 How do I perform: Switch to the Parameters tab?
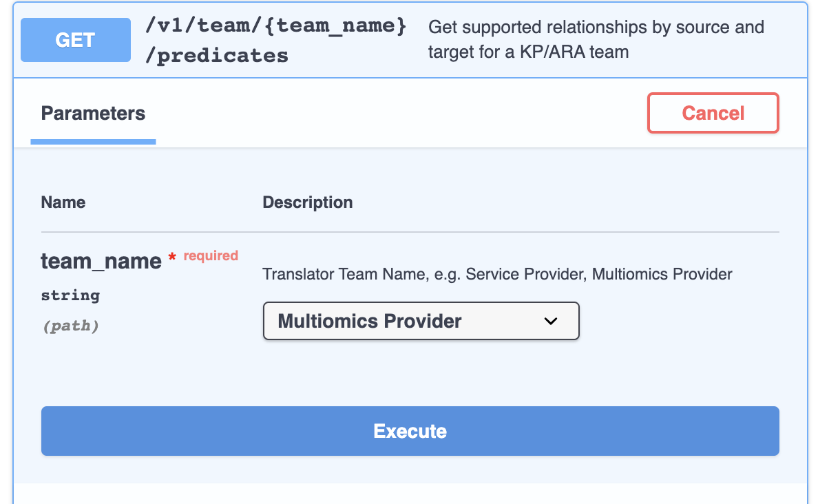(x=93, y=113)
